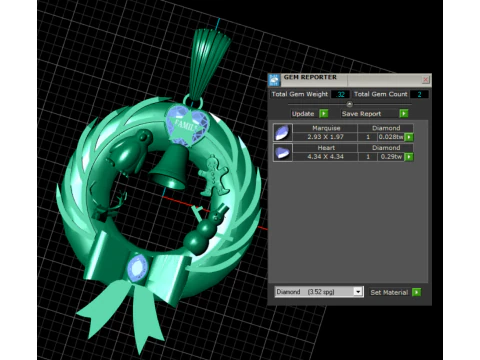Screen dimensions: 480x360
Task: Click green arrow on Heart row
Action: (409, 157)
